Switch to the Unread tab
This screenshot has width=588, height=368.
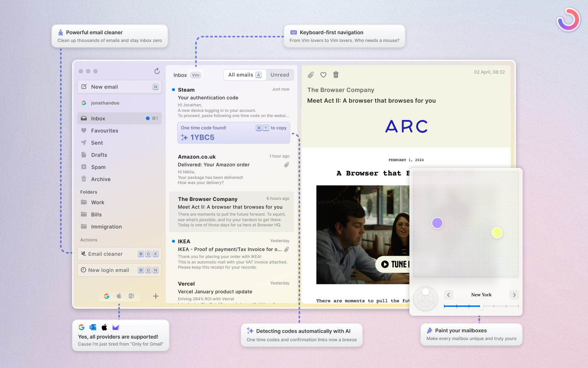[x=280, y=75]
